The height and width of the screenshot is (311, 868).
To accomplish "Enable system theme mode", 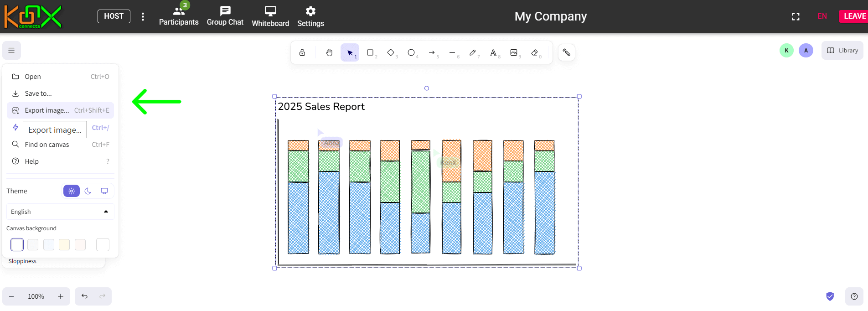I will point(104,191).
